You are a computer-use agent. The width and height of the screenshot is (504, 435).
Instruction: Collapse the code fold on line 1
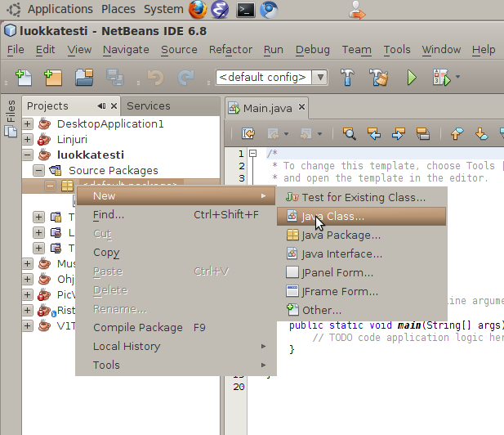[253, 154]
